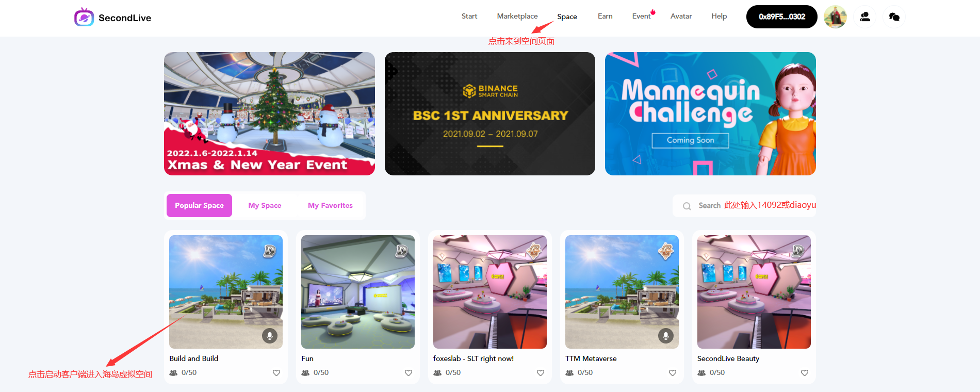Open the chat messages icon
The height and width of the screenshot is (392, 980).
(894, 17)
